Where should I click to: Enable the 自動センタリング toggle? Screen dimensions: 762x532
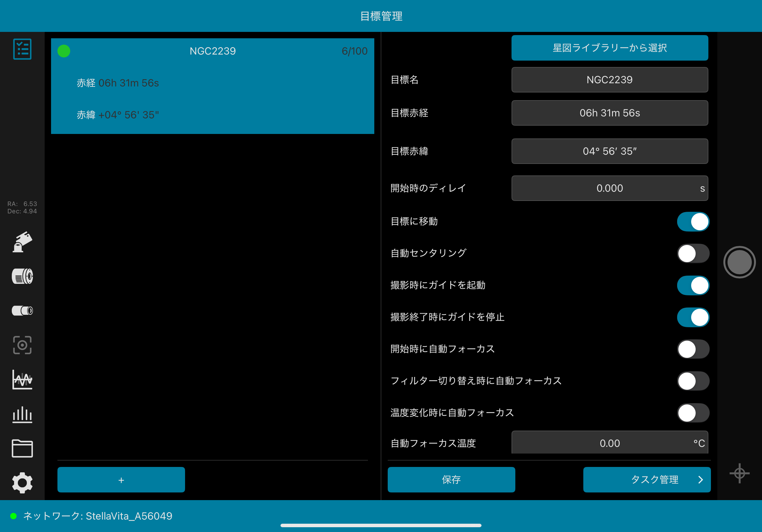pyautogui.click(x=693, y=253)
